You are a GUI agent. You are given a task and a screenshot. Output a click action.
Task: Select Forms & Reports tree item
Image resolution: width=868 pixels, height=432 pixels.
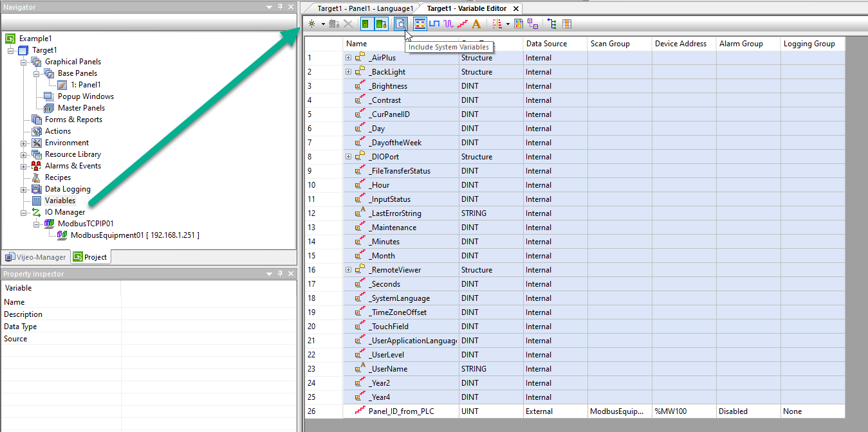[73, 120]
